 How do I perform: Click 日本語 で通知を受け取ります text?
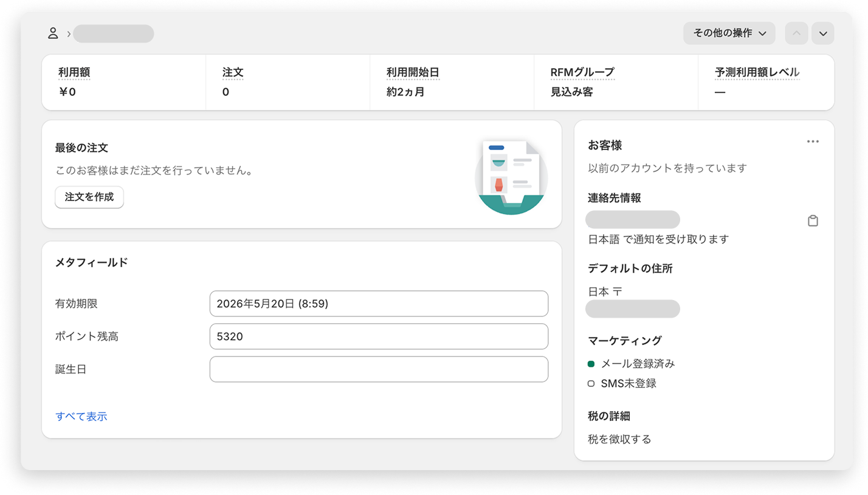(x=658, y=239)
